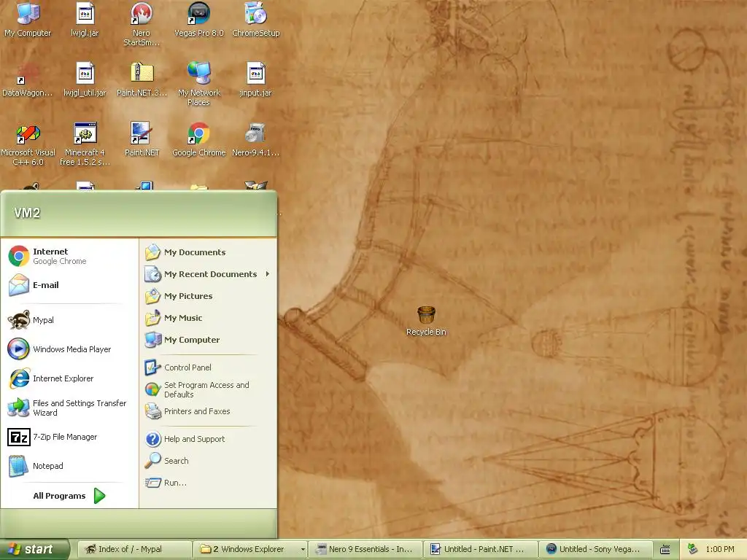
Task: Click the keyboard icon on taskbar
Action: [665, 550]
